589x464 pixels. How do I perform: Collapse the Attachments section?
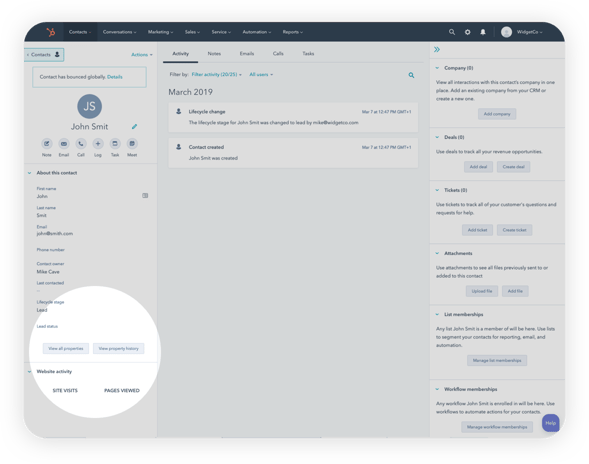coord(437,253)
